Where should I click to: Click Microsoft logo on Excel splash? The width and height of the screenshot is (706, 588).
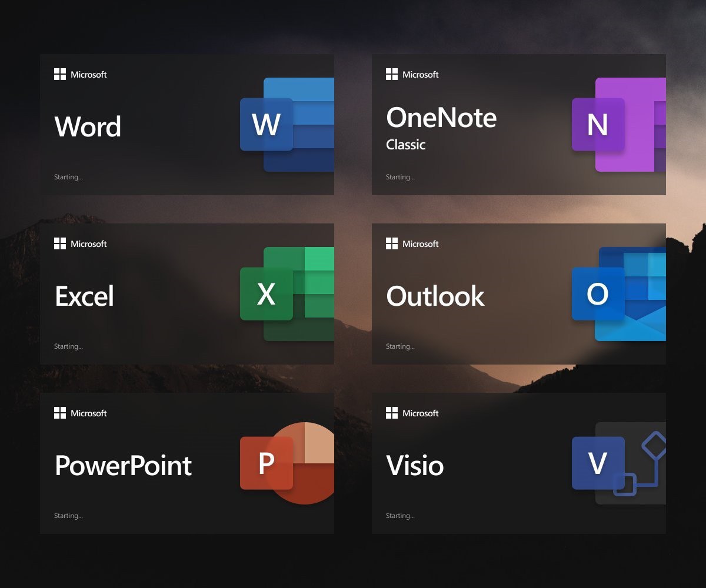click(x=60, y=243)
